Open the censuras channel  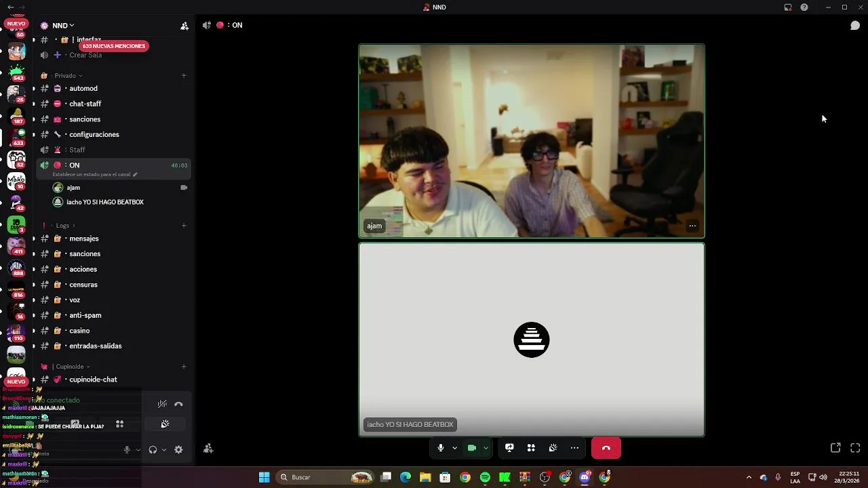[83, 285]
